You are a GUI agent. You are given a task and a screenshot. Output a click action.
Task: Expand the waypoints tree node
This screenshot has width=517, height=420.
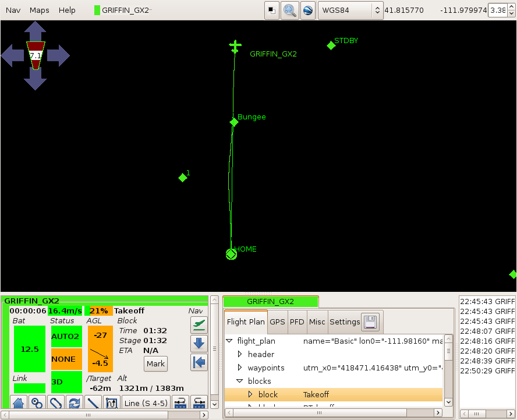tap(240, 368)
